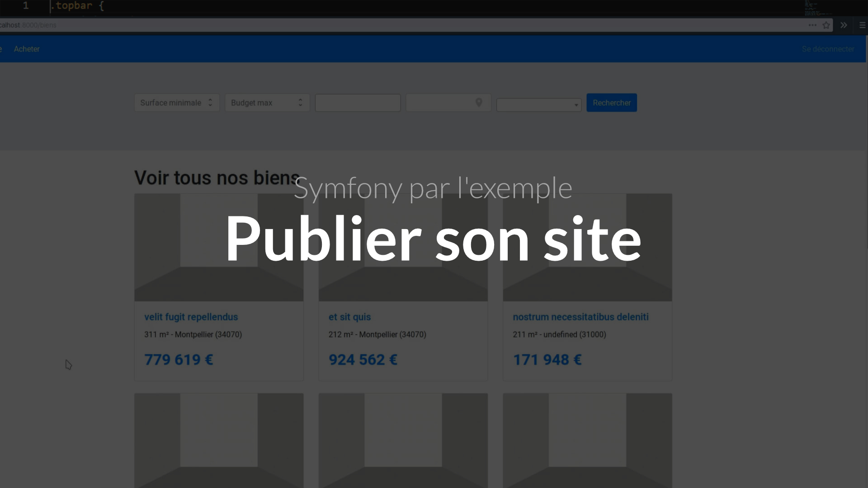Click Se déconnecter in the navbar
The image size is (868, 488).
click(x=828, y=49)
